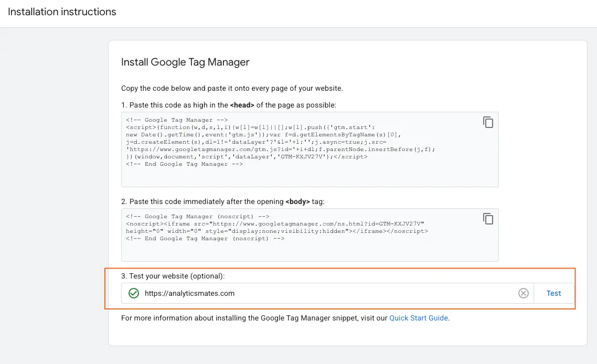This screenshot has width=597, height=364.
Task: Click the analyticsmates.com URL input field
Action: (327, 293)
